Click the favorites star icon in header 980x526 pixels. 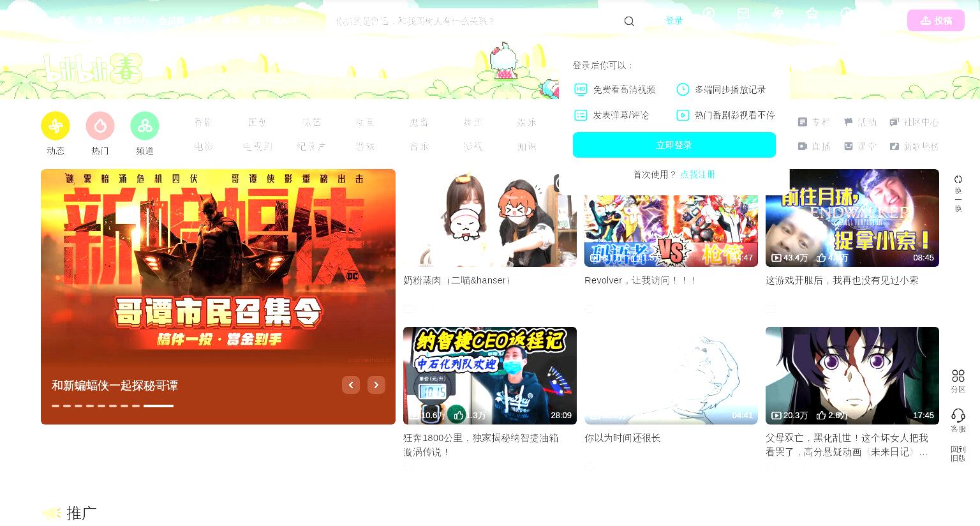point(812,13)
